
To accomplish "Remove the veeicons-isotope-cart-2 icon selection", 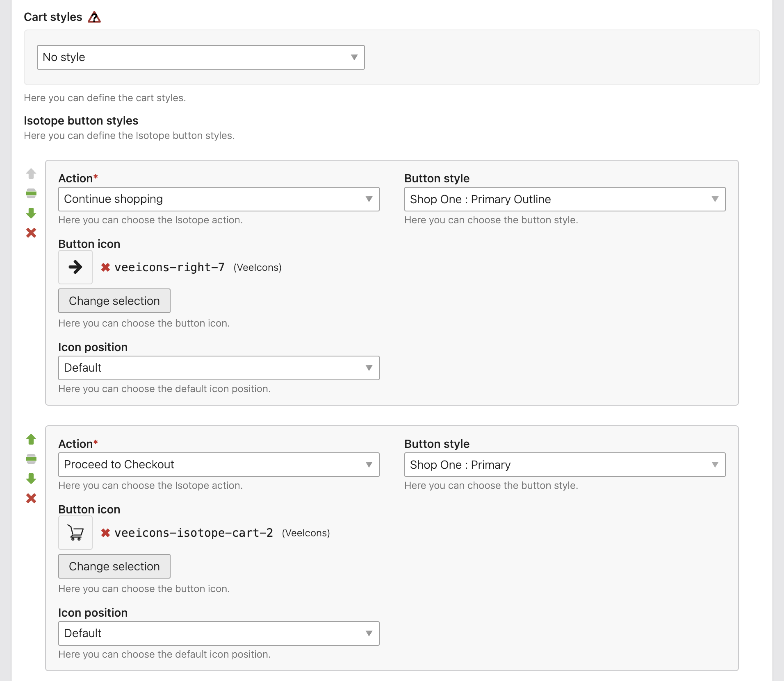I will point(105,533).
